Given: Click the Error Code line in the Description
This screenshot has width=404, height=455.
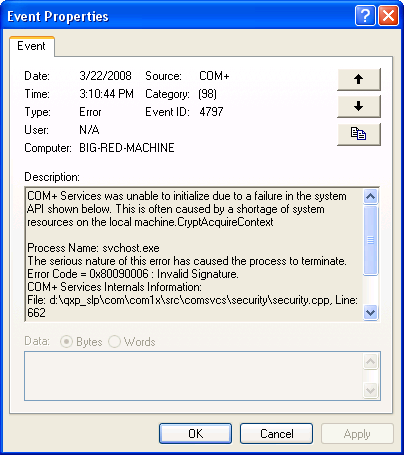Looking at the screenshot, I should click(x=133, y=274).
